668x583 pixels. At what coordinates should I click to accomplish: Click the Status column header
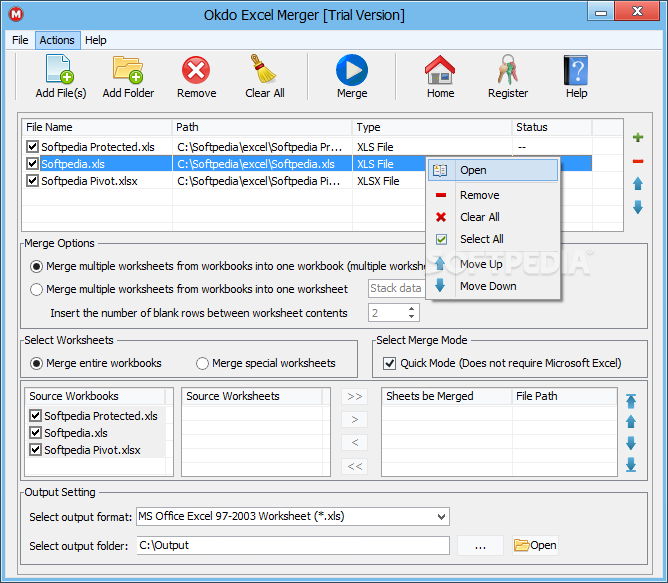(552, 127)
